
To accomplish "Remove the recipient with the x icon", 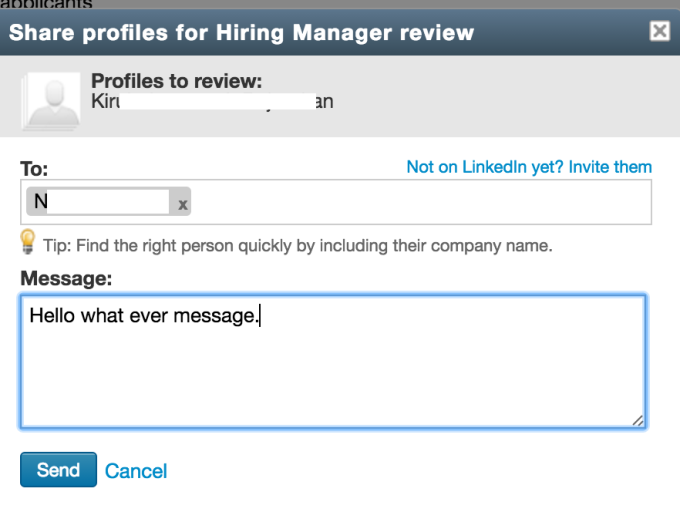I will tap(182, 204).
